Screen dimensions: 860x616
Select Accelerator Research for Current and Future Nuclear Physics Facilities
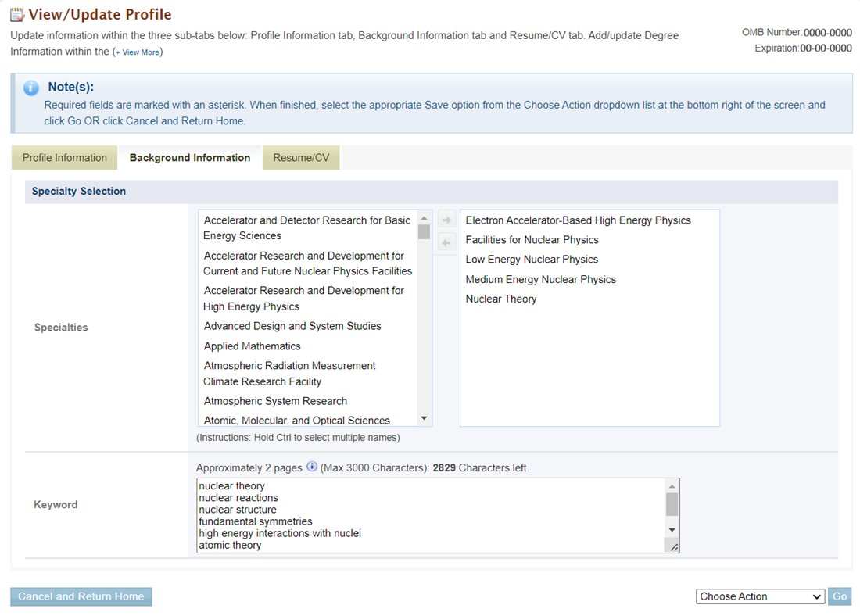coord(308,263)
